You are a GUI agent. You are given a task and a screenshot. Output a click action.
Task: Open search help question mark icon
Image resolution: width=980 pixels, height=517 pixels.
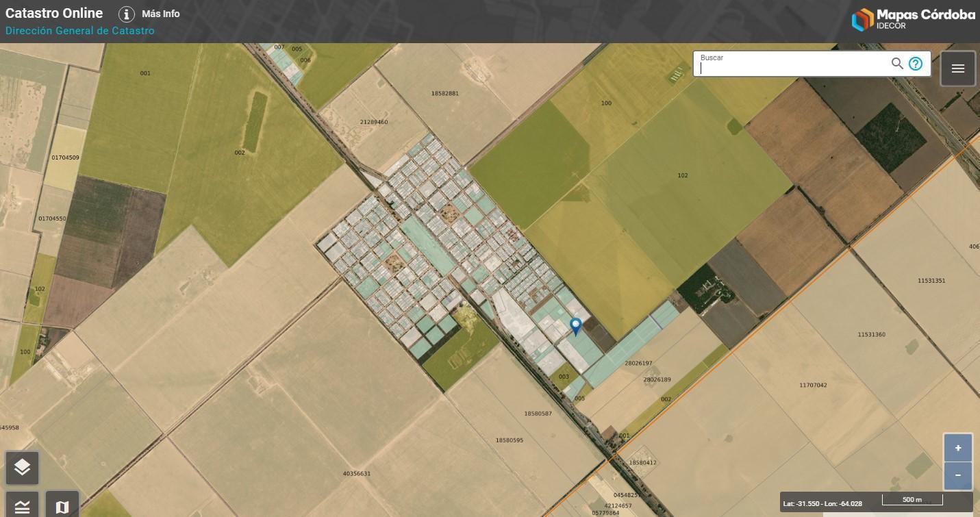click(916, 64)
